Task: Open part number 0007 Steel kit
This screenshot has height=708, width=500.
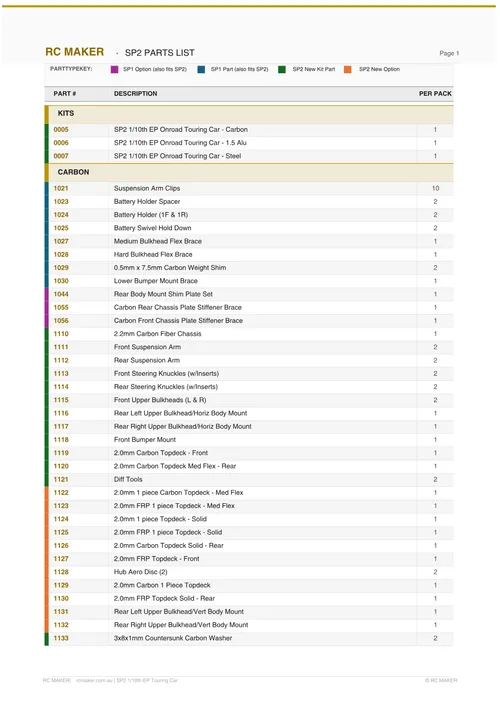Action: pyautogui.click(x=61, y=156)
